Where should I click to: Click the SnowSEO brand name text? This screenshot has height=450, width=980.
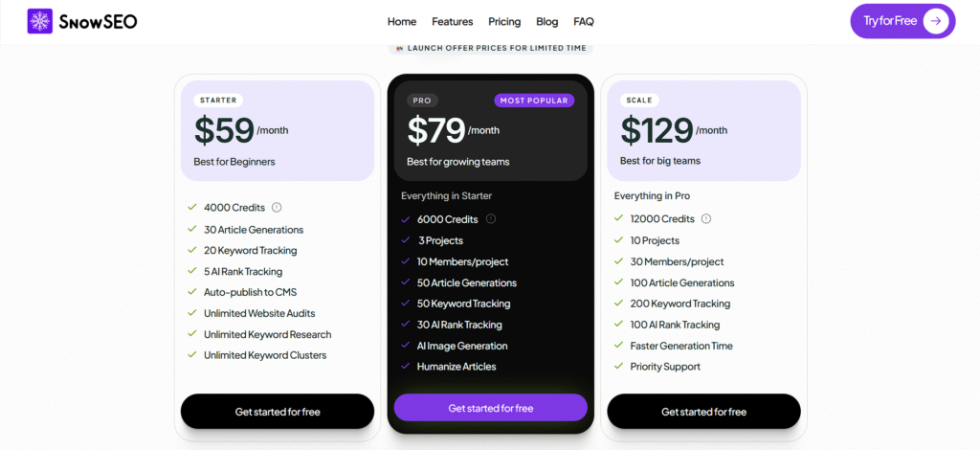pos(97,21)
